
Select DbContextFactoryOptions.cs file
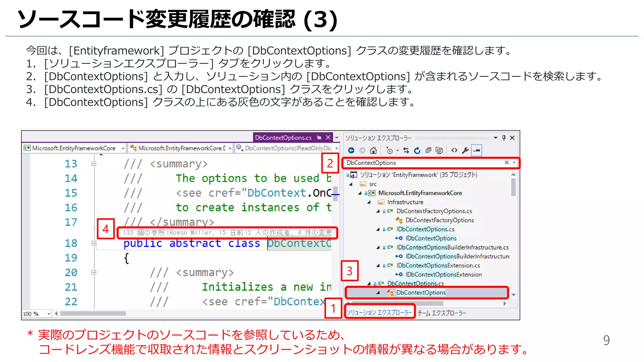click(x=434, y=211)
